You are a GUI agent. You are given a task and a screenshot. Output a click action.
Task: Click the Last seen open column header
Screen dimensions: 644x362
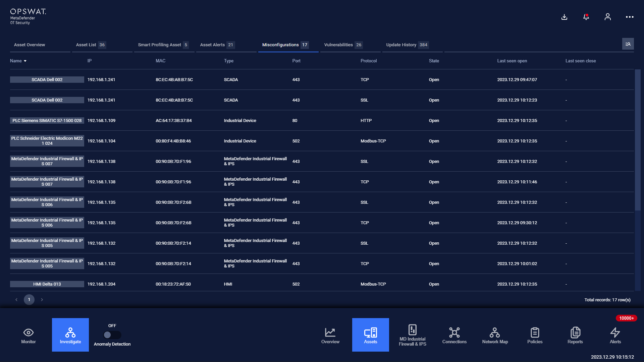click(512, 61)
